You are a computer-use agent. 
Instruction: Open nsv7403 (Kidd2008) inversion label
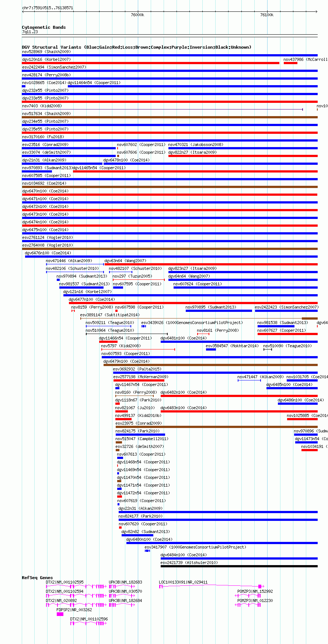click(x=43, y=106)
